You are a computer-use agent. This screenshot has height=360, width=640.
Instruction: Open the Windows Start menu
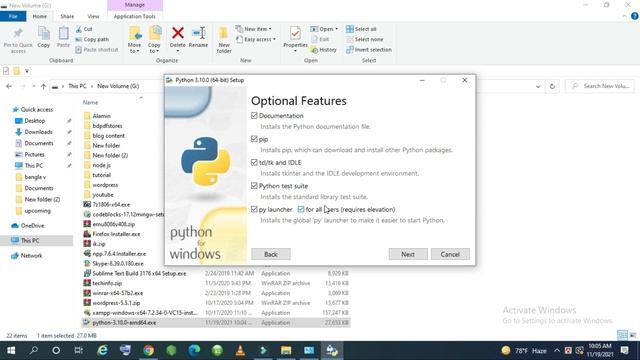11,350
